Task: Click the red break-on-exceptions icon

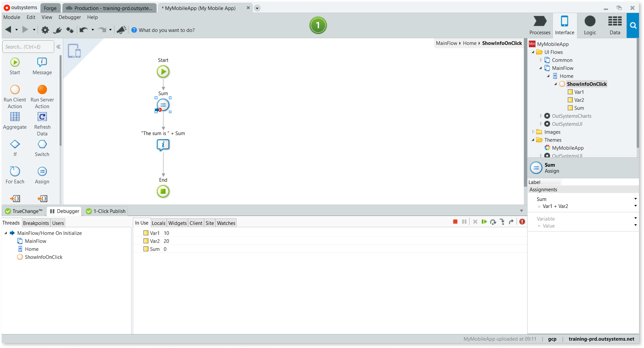Action: click(x=522, y=222)
